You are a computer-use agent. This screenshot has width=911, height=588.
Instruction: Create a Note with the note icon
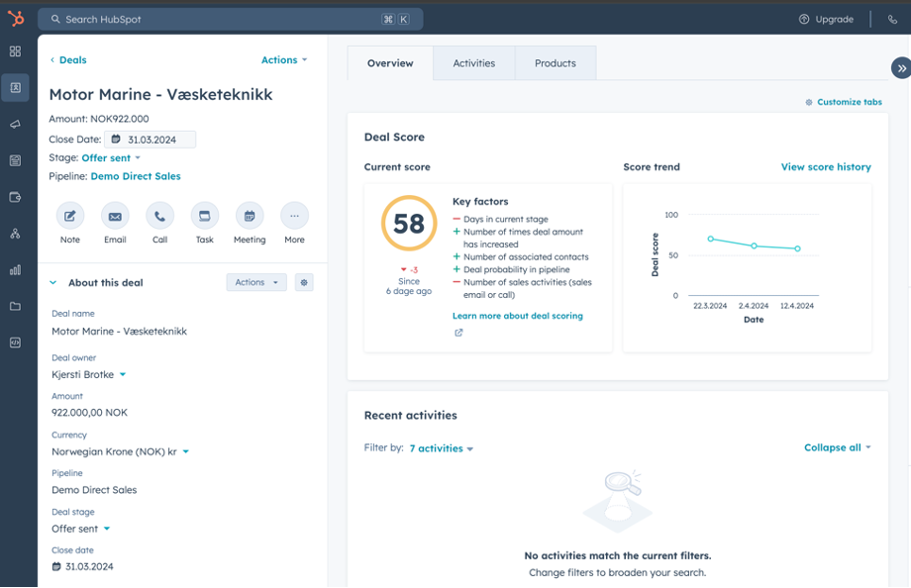69,216
